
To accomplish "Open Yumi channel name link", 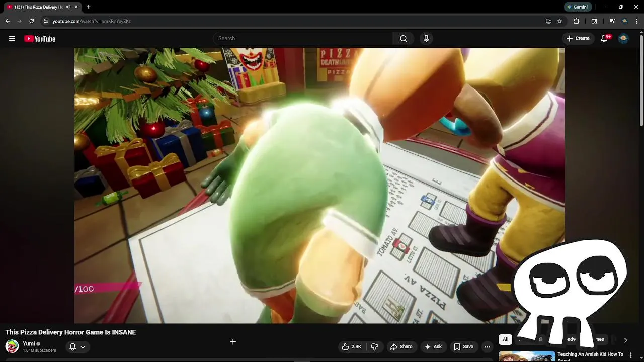I will point(29,344).
